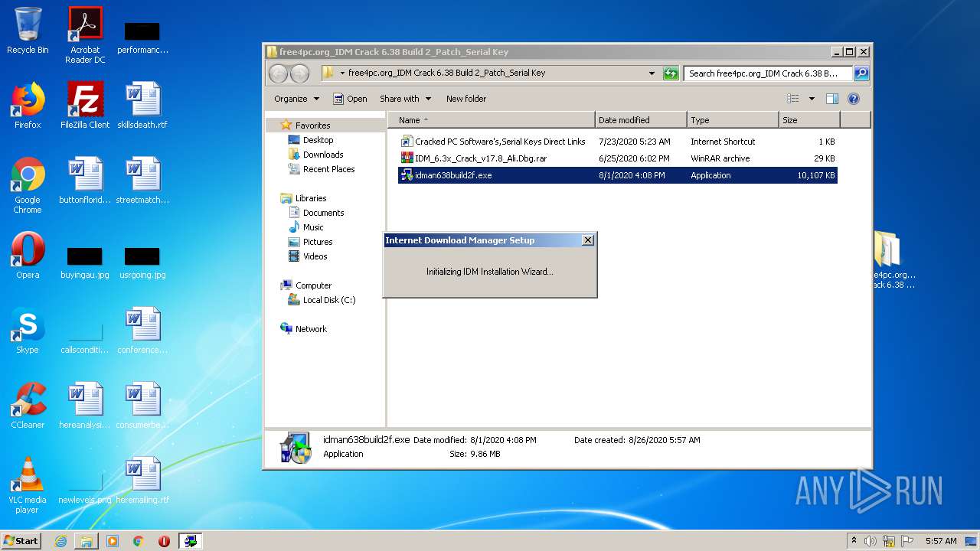Click the volume icon in system tray
980x551 pixels.
click(x=870, y=541)
